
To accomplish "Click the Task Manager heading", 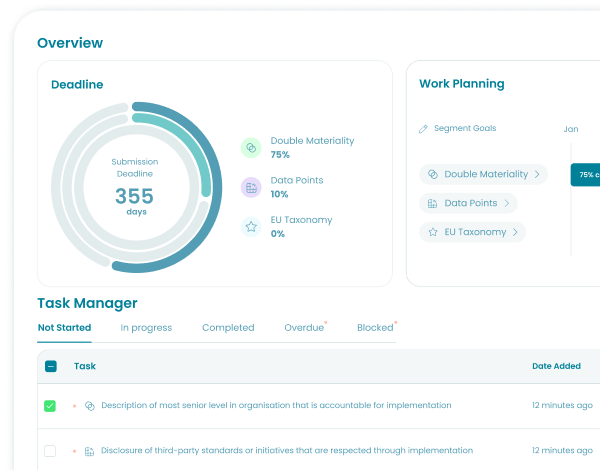I will 87,303.
